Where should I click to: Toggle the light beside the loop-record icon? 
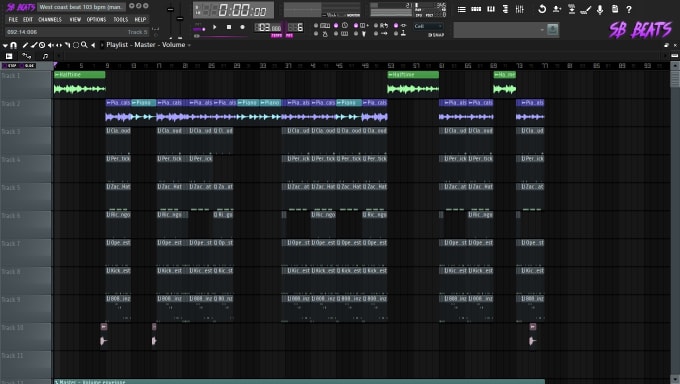(376, 26)
